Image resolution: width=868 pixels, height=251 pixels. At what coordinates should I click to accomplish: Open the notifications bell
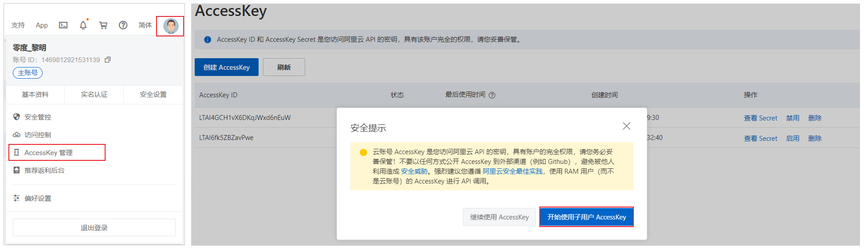(83, 25)
